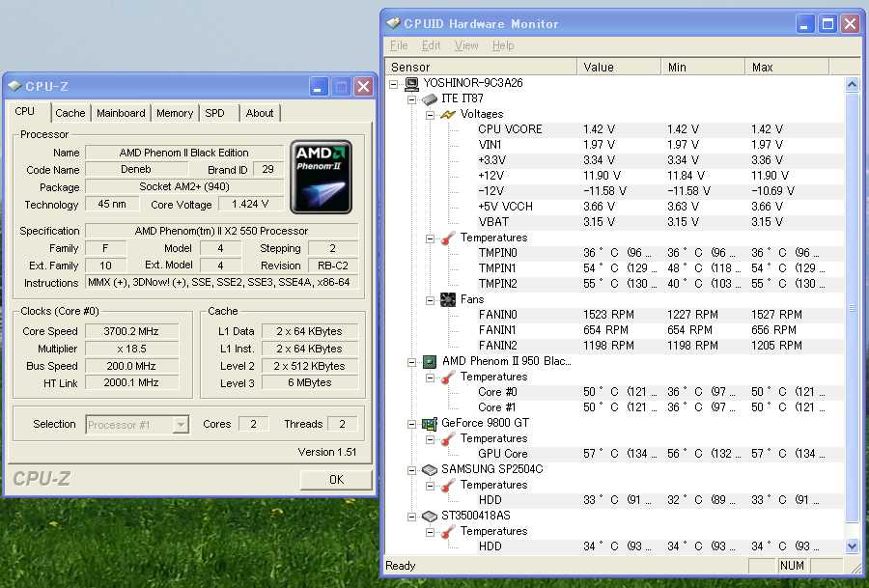Screen dimensions: 869x588
Task: Click the drive icon beside SAMSUNG SP2504C
Action: click(x=430, y=470)
